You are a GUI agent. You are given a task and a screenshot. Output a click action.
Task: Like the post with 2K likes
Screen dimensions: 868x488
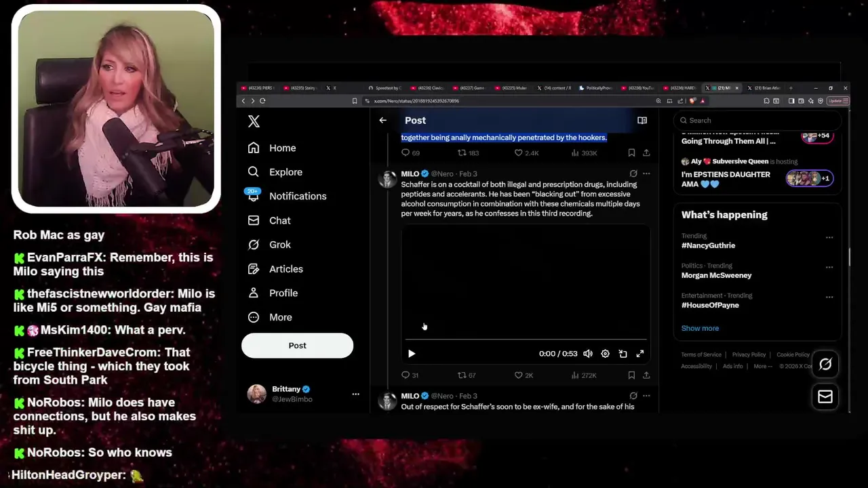[524, 375]
